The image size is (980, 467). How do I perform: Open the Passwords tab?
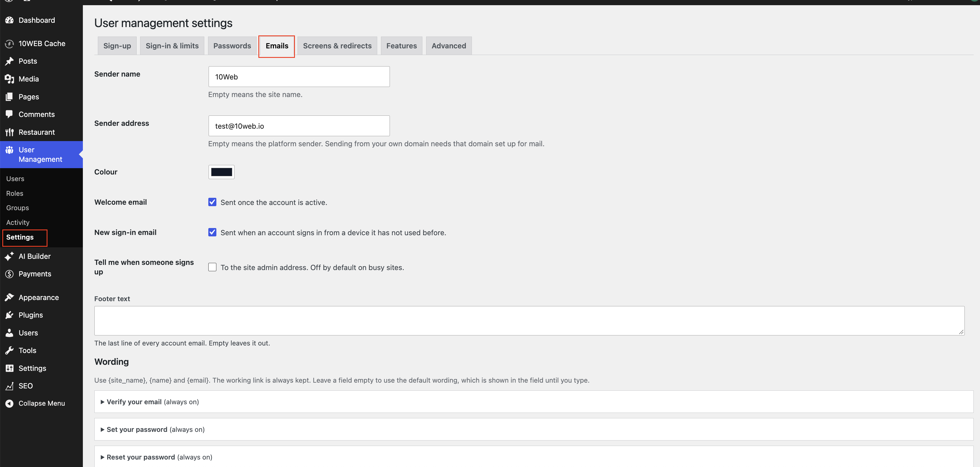232,46
